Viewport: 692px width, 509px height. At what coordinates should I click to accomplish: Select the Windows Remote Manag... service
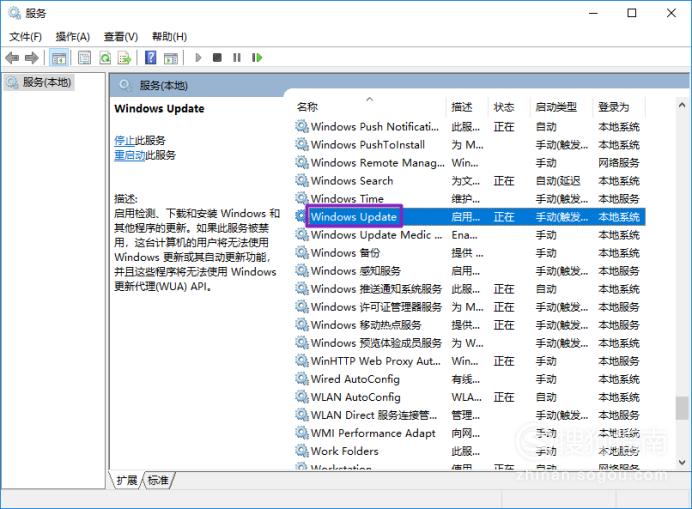tap(470, 163)
